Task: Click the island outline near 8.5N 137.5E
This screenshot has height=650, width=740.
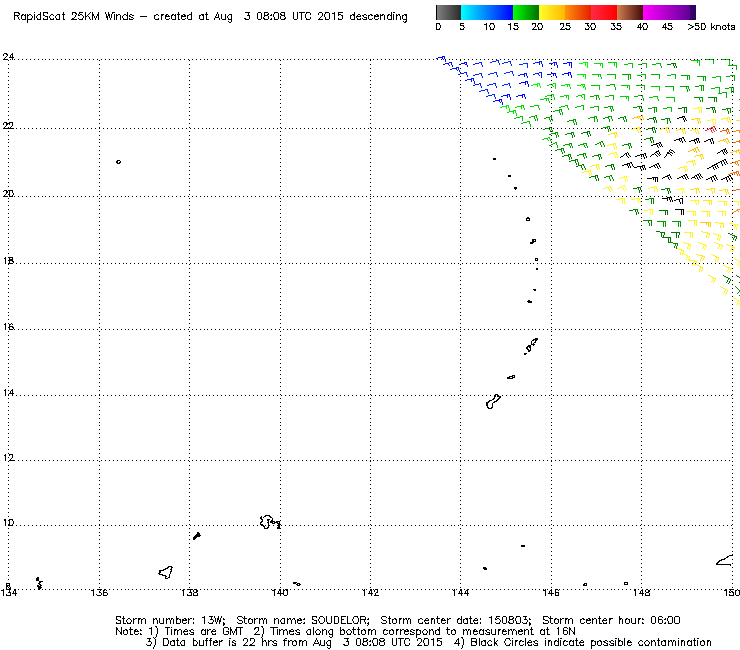Action: click(166, 573)
